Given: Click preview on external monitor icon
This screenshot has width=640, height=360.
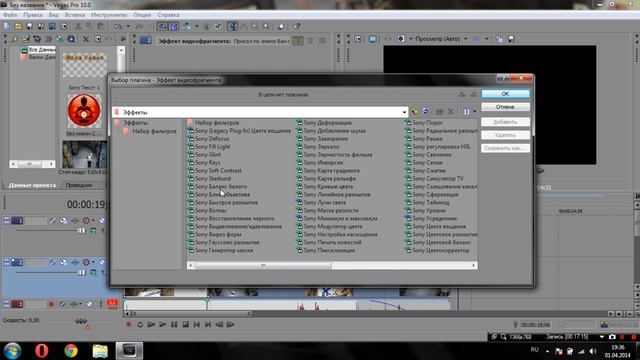Looking at the screenshot, I should (x=372, y=39).
